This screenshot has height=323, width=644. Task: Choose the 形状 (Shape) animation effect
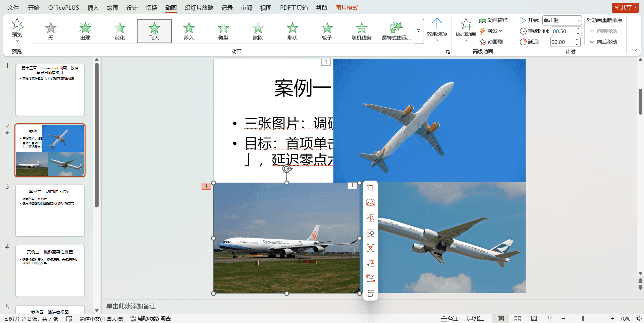292,31
